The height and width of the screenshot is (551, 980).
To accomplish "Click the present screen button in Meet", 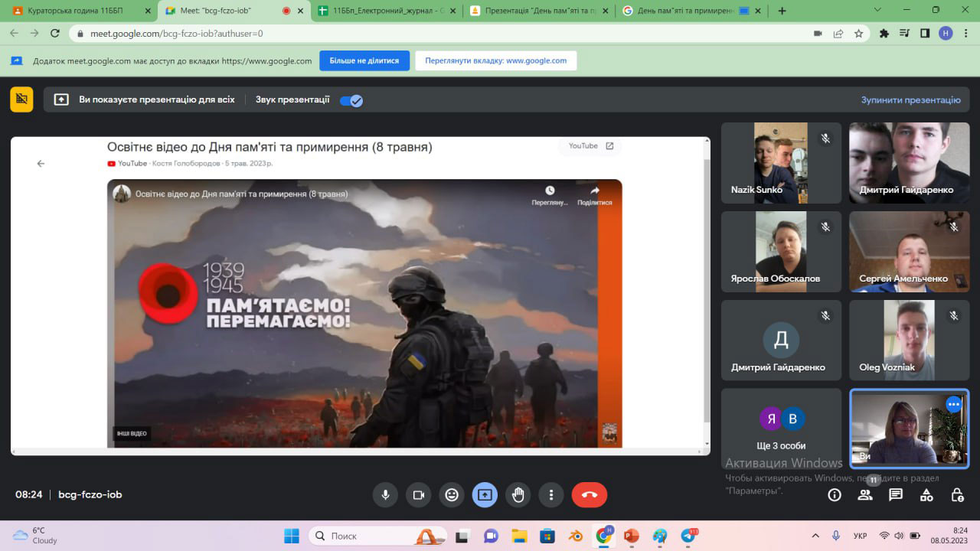I will tap(485, 495).
